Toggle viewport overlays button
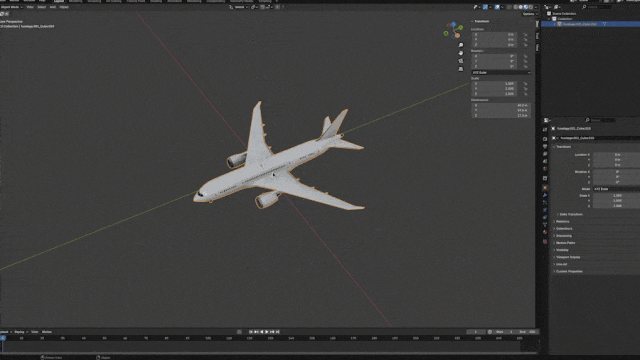 [x=497, y=7]
